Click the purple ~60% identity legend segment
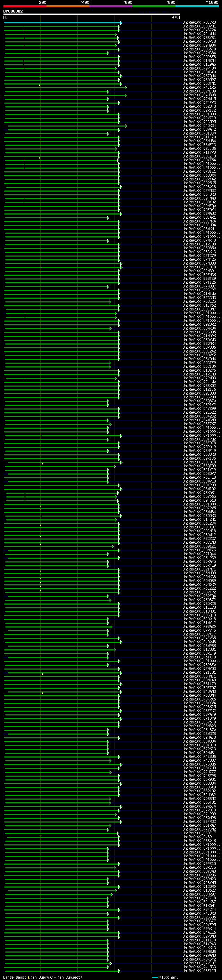Image resolution: width=222 pixels, height=980 pixels. (x=111, y=6)
